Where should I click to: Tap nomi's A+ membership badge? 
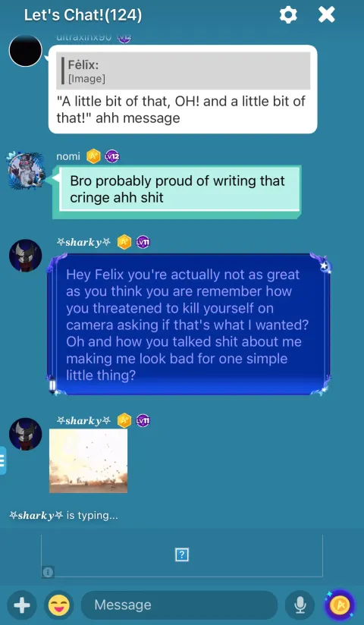point(93,156)
